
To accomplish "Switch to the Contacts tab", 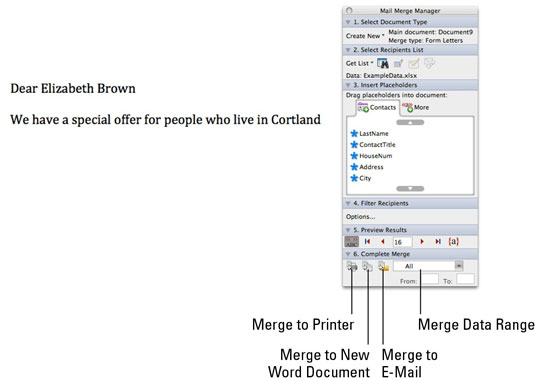I will click(x=377, y=107).
